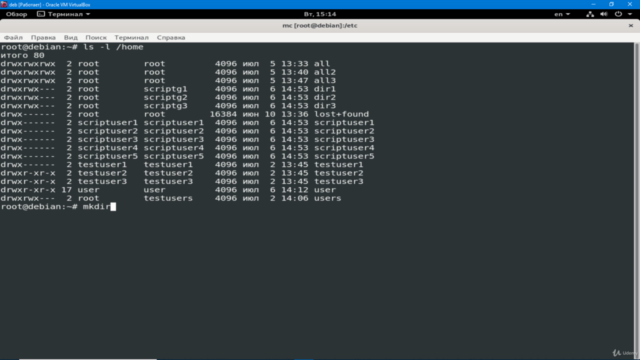Click the directory name dir3
This screenshot has height=360, width=640.
(325, 106)
